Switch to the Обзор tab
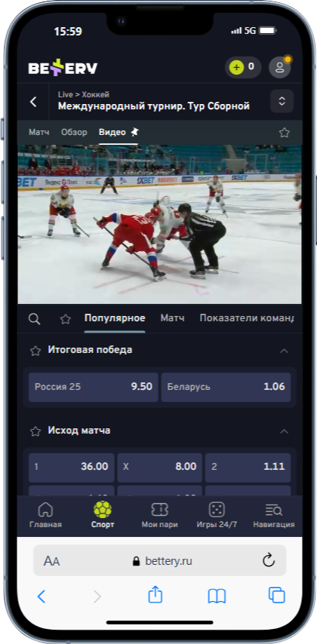This screenshot has height=644, width=317. tap(74, 132)
